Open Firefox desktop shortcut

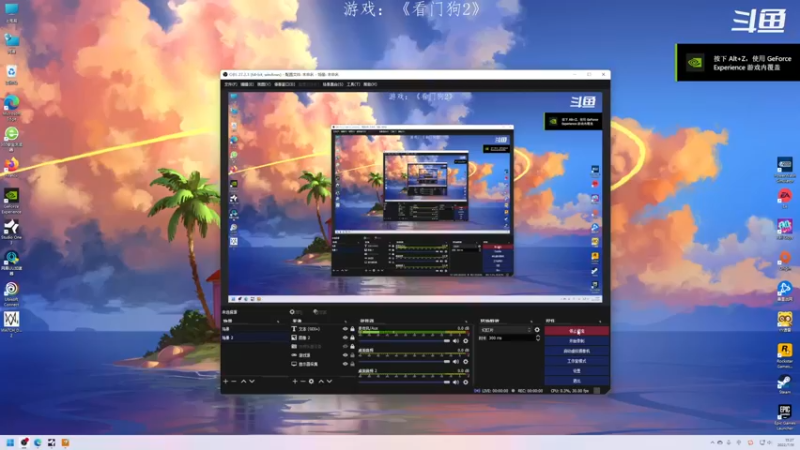pyautogui.click(x=11, y=167)
